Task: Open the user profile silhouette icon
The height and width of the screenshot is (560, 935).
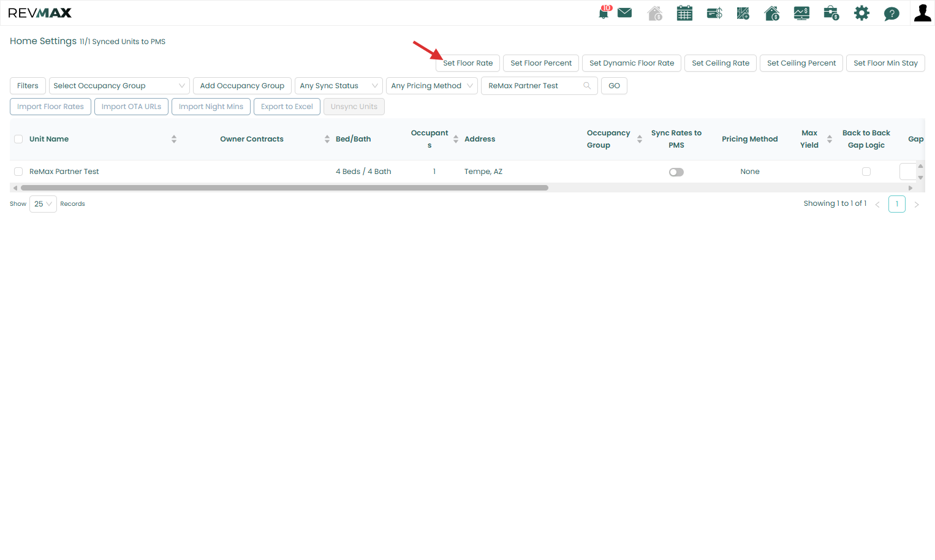Action: coord(922,13)
